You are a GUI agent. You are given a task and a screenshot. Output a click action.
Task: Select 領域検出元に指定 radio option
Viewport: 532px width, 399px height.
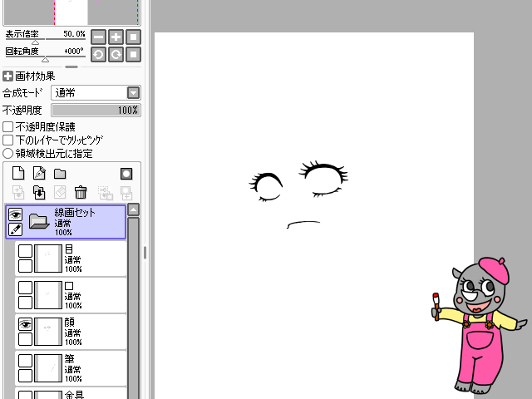[7, 153]
